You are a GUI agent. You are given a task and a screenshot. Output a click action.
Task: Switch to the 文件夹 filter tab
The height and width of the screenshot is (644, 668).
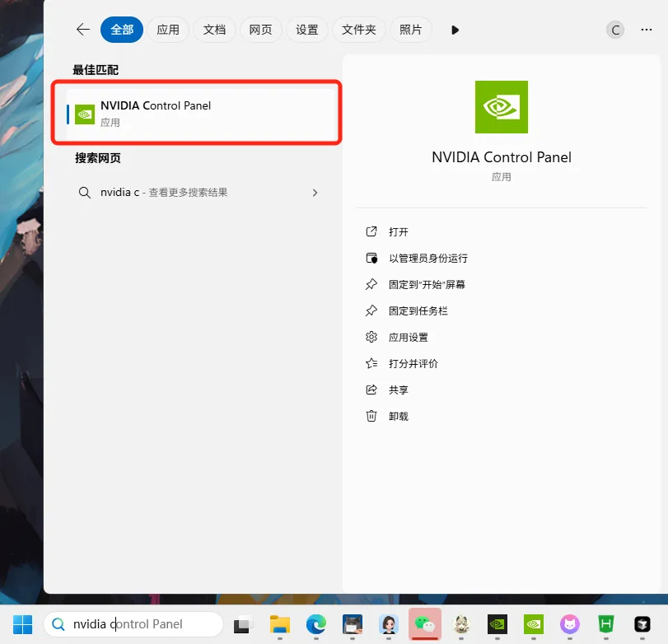tap(358, 30)
